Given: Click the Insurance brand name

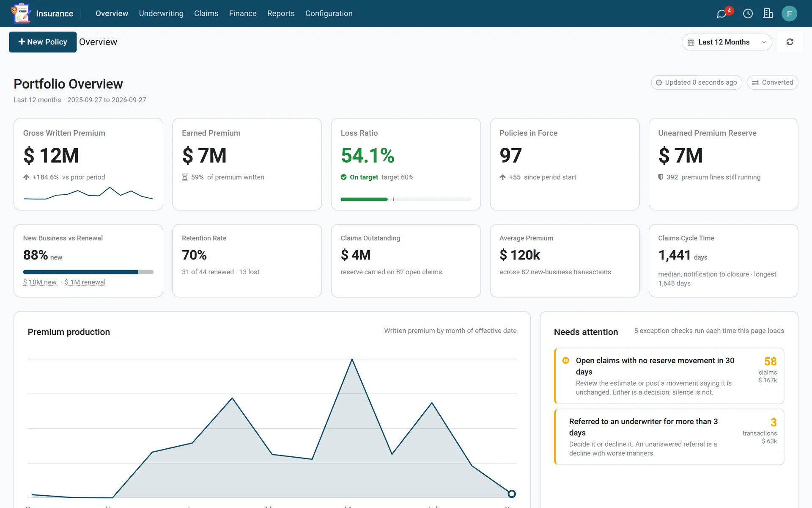Looking at the screenshot, I should [x=55, y=14].
